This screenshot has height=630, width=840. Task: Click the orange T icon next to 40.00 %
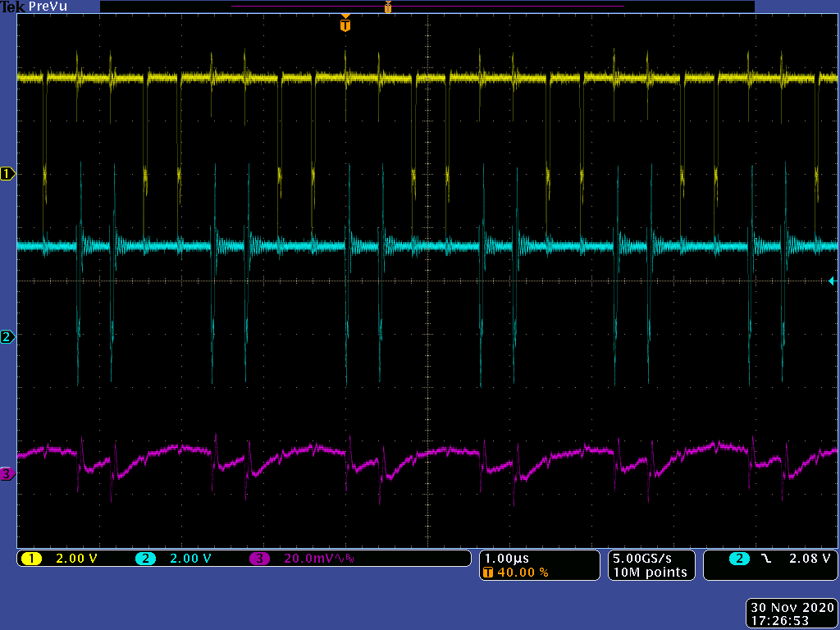point(488,572)
